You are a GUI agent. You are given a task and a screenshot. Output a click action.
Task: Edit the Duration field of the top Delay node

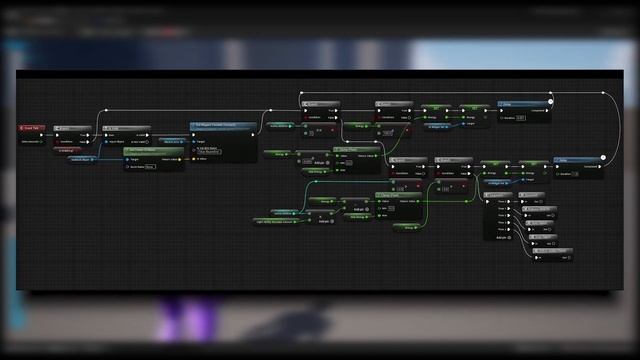520,118
